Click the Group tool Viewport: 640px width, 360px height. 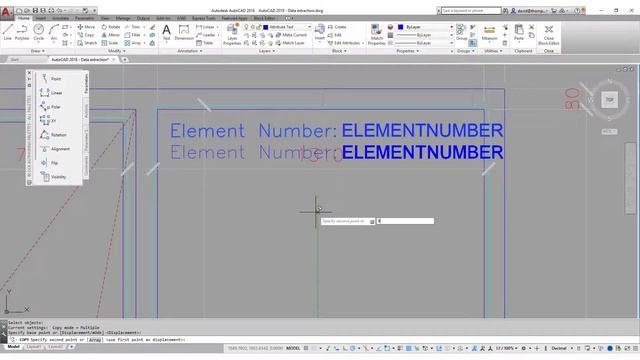(461, 32)
